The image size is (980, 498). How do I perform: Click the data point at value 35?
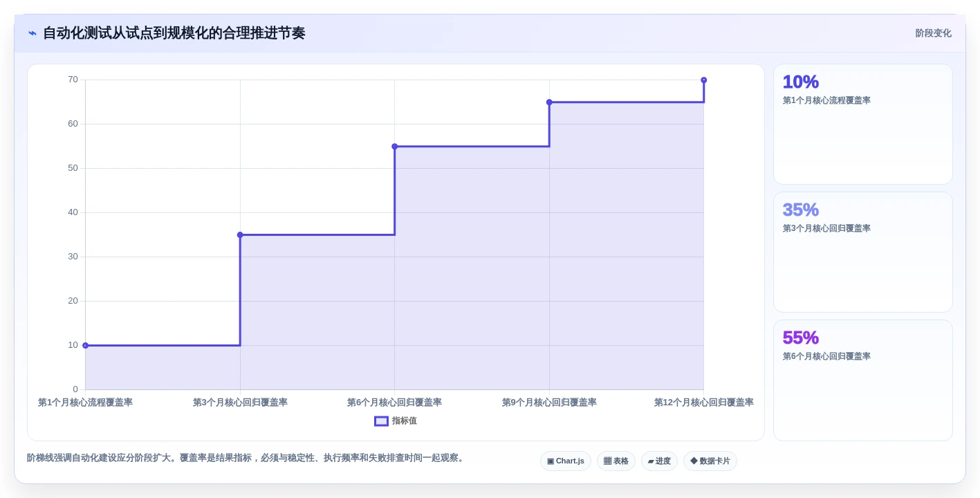(240, 235)
